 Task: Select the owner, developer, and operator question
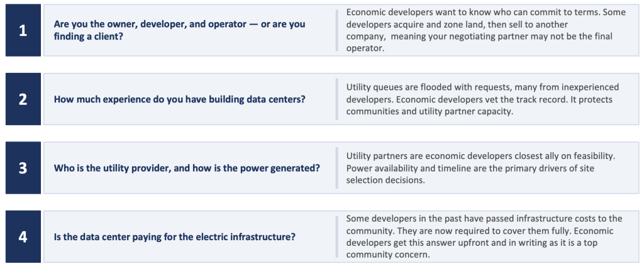pyautogui.click(x=179, y=30)
